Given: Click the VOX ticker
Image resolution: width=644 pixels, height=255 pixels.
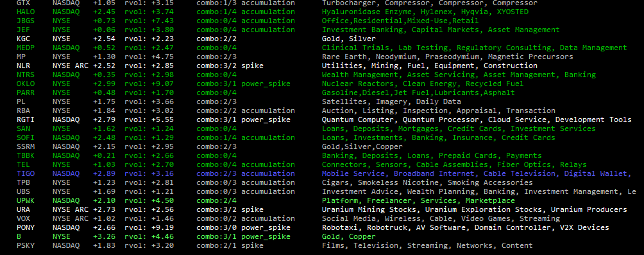Looking at the screenshot, I should 23,219.
